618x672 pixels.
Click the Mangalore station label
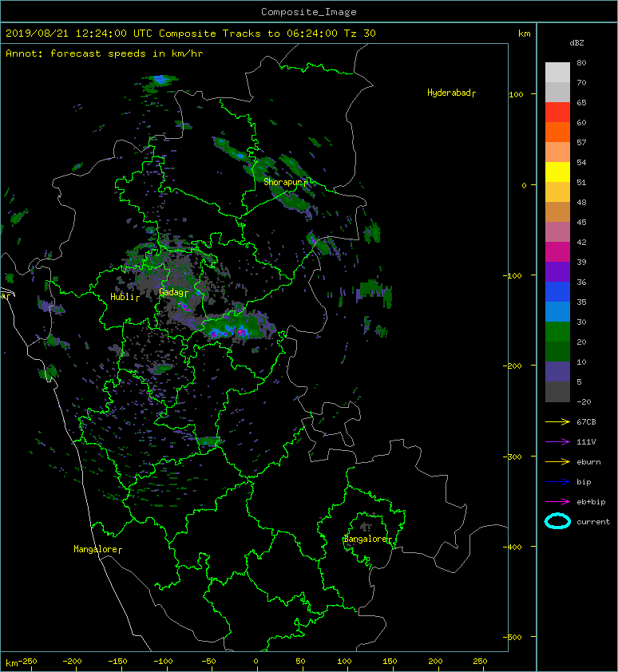point(97,549)
